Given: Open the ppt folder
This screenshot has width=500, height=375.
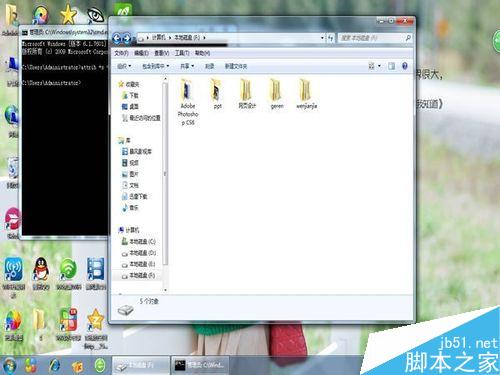Looking at the screenshot, I should coord(217,94).
